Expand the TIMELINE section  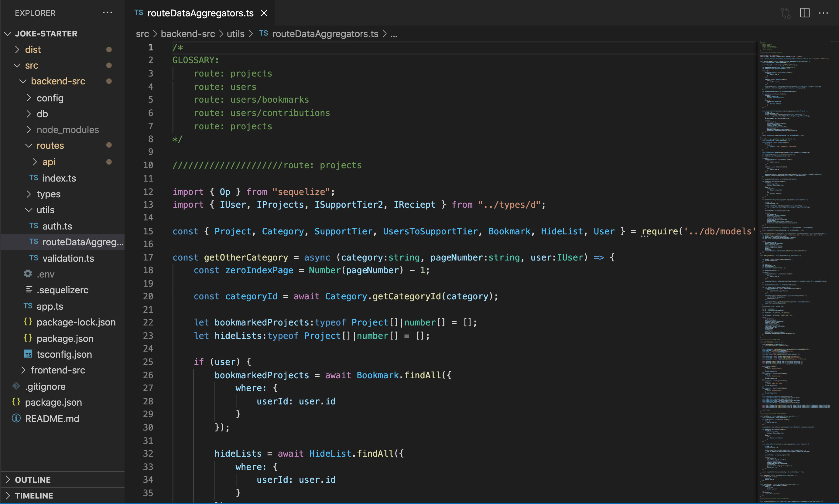click(34, 495)
